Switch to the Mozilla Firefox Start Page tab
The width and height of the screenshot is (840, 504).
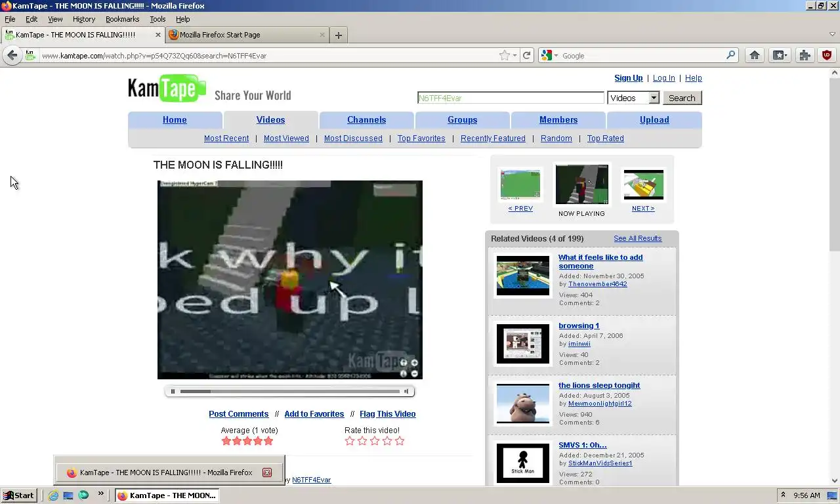tap(247, 35)
